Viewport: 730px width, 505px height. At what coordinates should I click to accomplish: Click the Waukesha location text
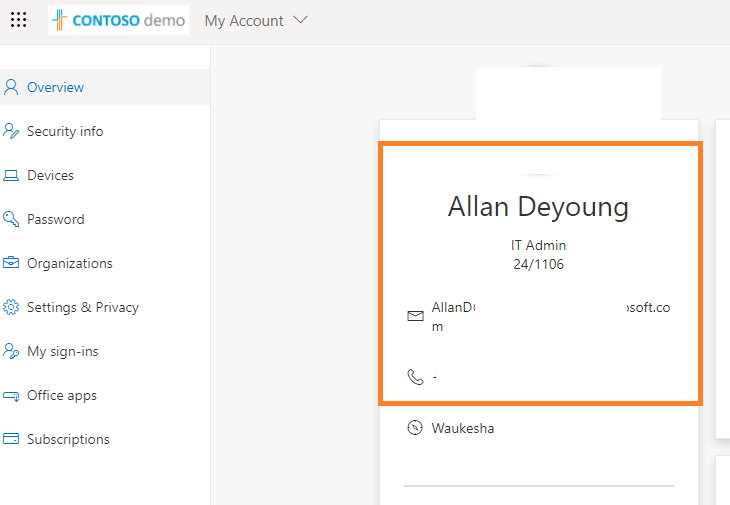pos(463,428)
